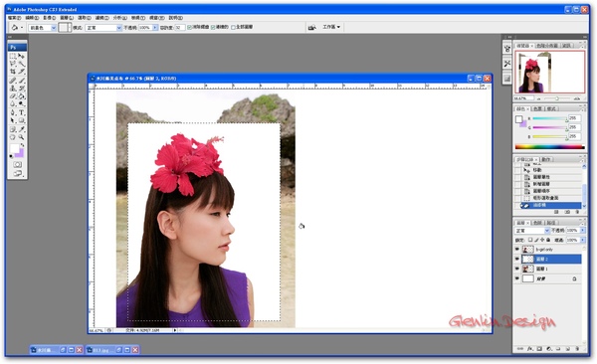This screenshot has height=364, width=597.
Task: Open the tool preset picker arrow
Action: click(x=22, y=28)
